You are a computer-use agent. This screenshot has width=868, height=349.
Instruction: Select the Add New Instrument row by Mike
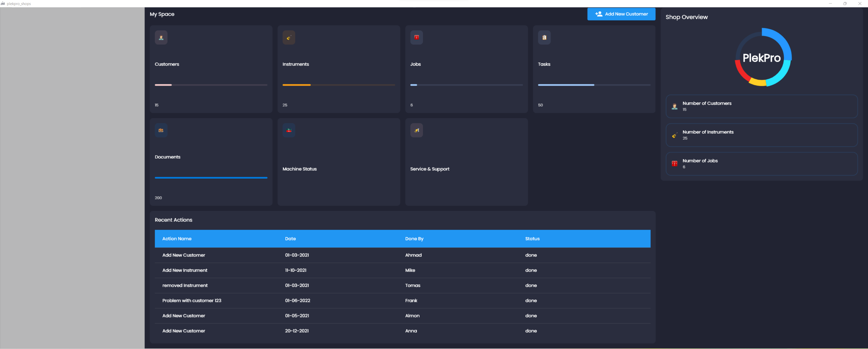tap(185, 270)
